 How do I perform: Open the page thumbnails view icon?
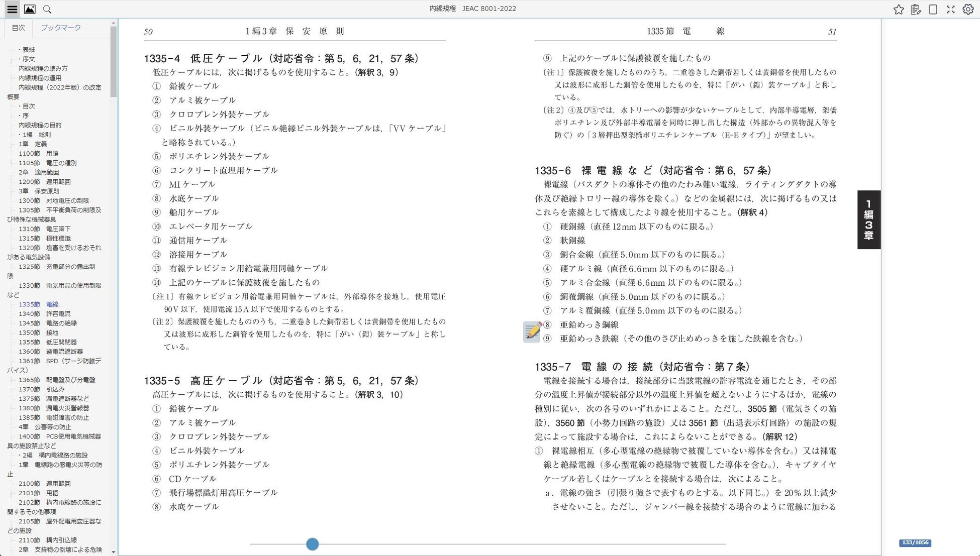(x=30, y=9)
